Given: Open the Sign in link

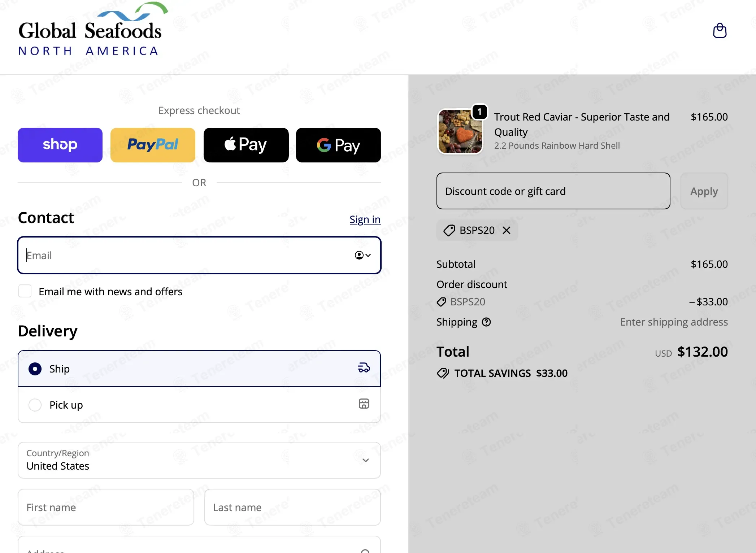Looking at the screenshot, I should [x=365, y=219].
